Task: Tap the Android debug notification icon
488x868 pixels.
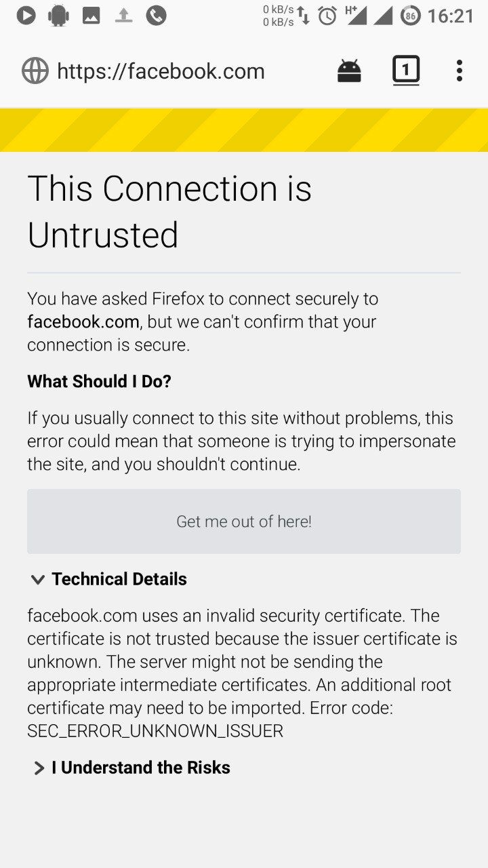Action: tap(59, 15)
